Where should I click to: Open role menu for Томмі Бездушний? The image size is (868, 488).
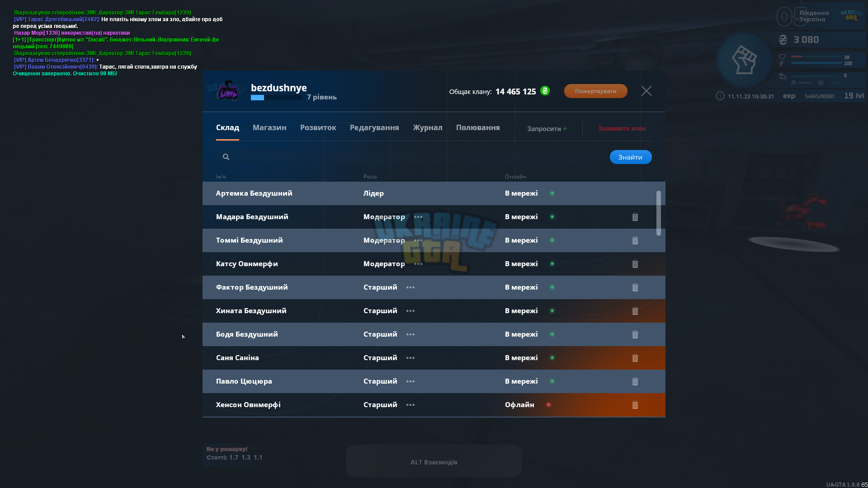point(418,240)
